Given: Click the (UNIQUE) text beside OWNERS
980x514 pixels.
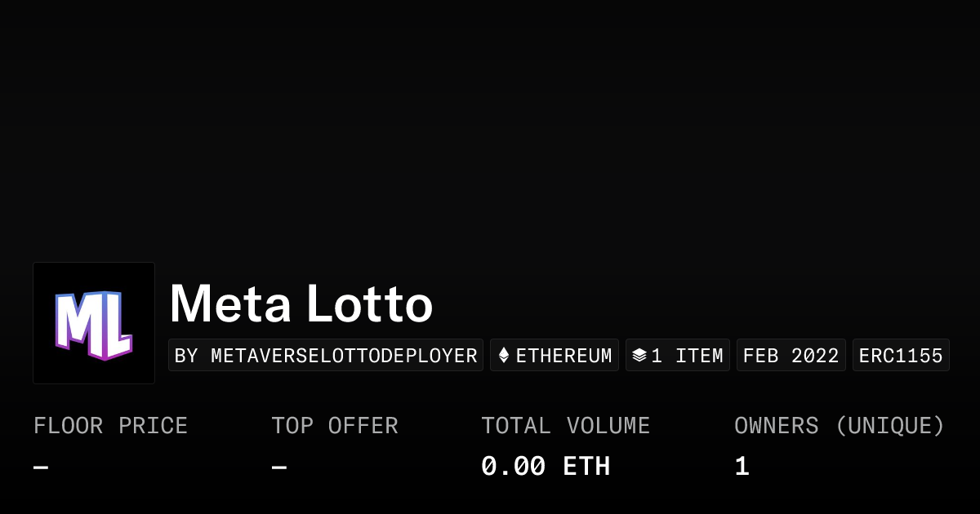Looking at the screenshot, I should pyautogui.click(x=890, y=426).
